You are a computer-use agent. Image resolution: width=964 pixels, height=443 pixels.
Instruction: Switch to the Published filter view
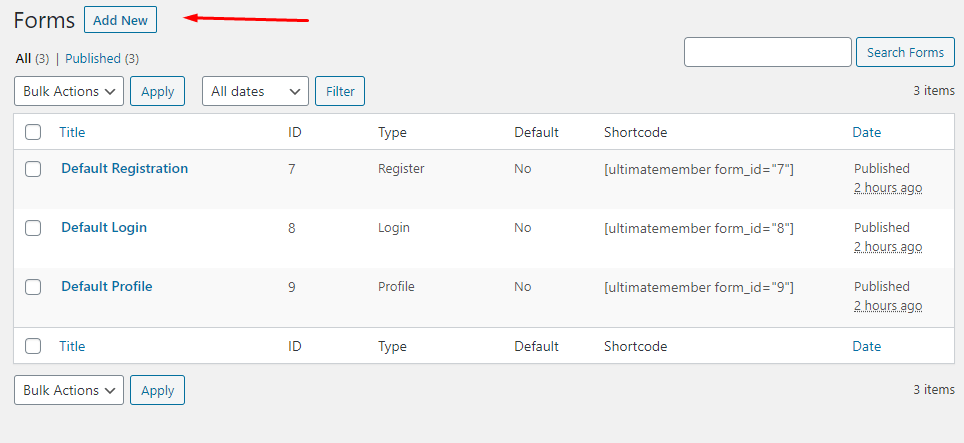(x=93, y=58)
